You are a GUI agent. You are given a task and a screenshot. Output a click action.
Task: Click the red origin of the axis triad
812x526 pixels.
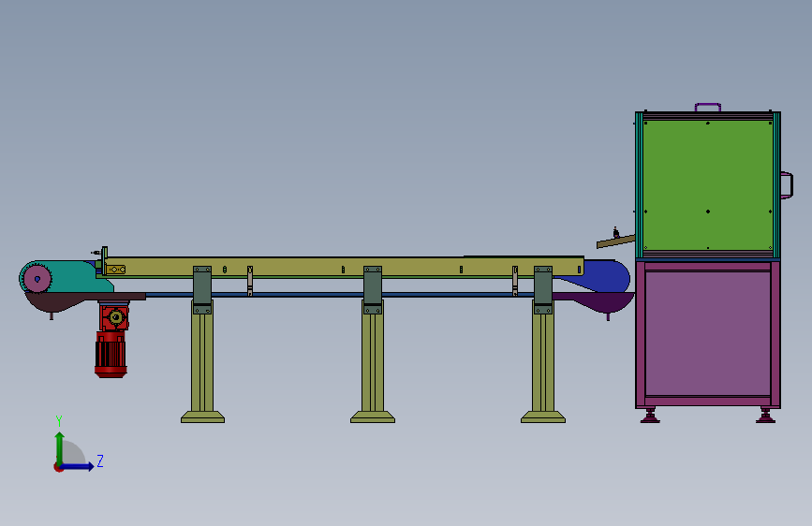[x=58, y=467]
